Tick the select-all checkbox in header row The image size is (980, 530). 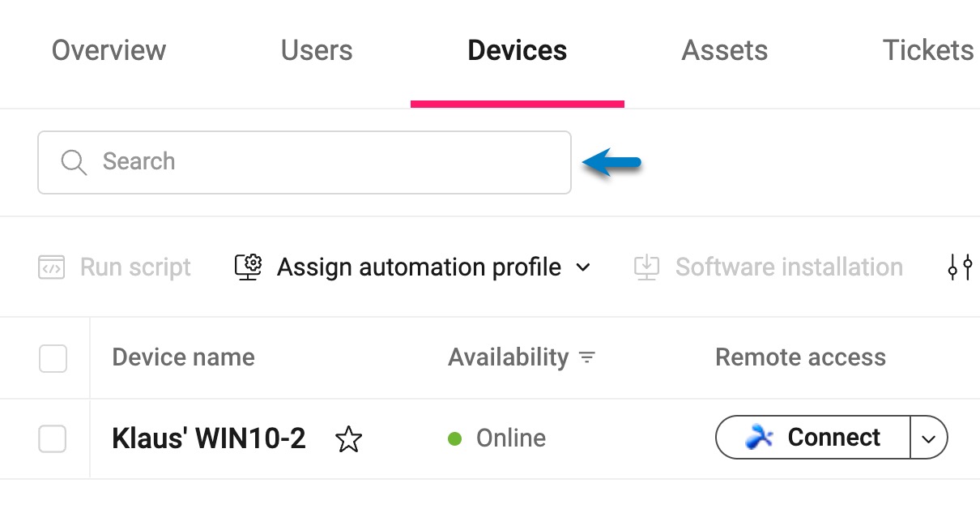click(x=53, y=358)
